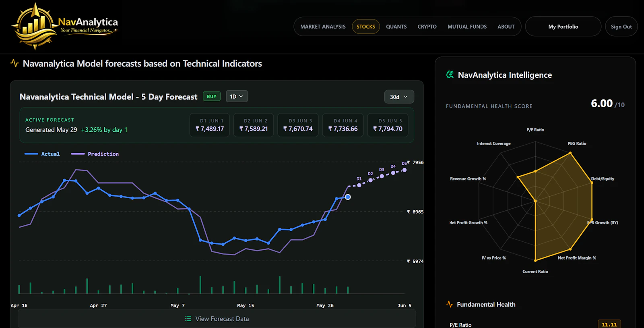Click the list icon beside View Forecast Data
The image size is (644, 328).
188,319
